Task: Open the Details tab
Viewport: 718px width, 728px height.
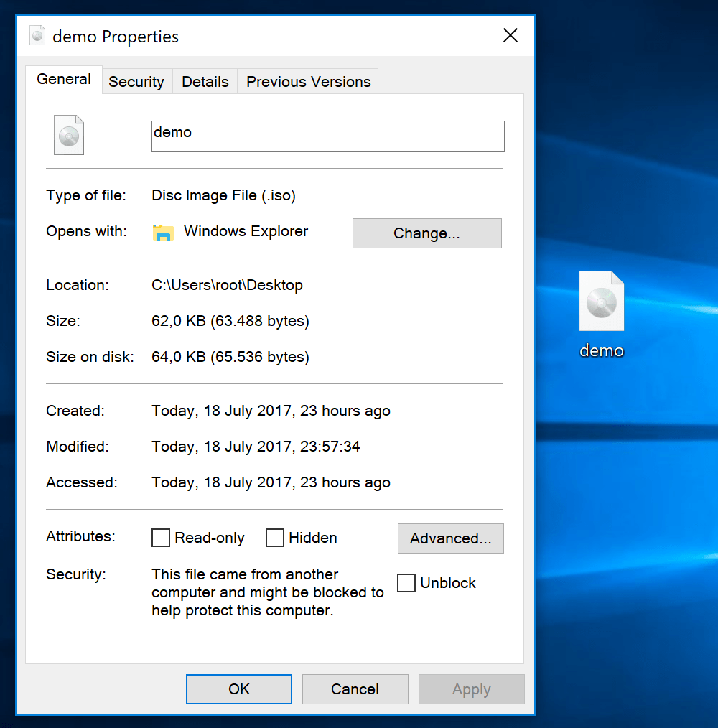Action: point(205,82)
